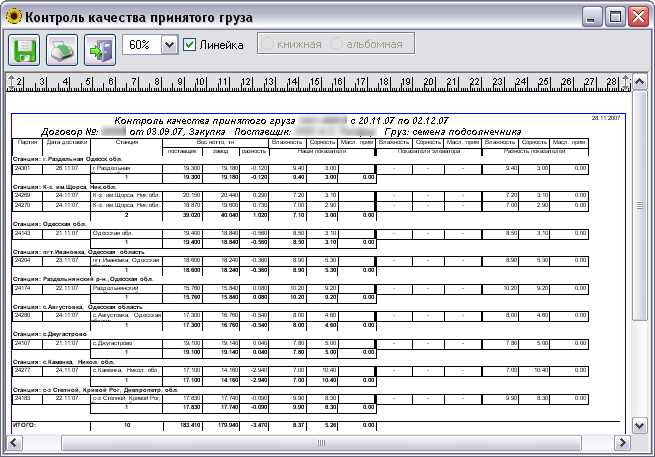The width and height of the screenshot is (655, 457).
Task: Click the vertical scrollbar up arrow
Action: pyautogui.click(x=641, y=82)
